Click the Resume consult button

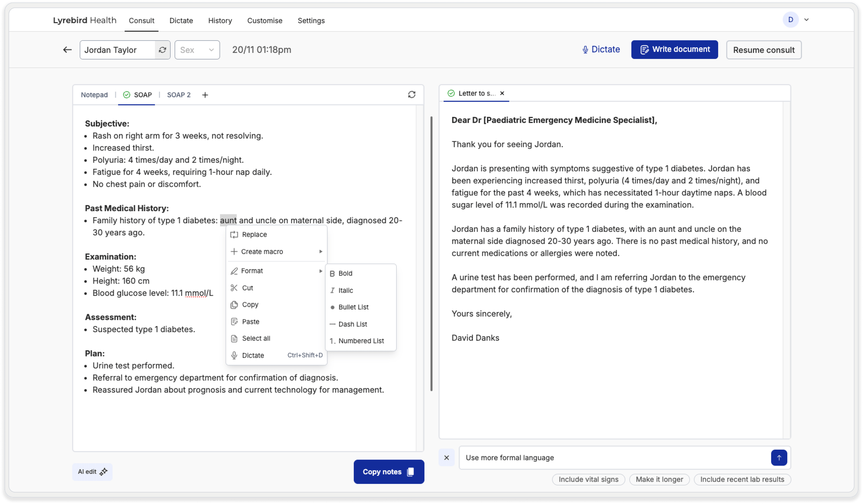pos(764,50)
